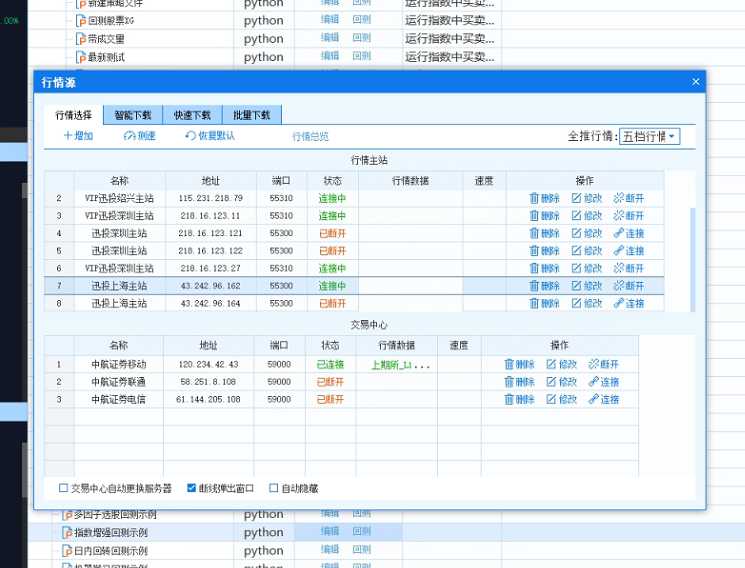Screen dimensions: 745x568
Task: Delete the 中航证券电信 trading center
Action: click(x=519, y=400)
